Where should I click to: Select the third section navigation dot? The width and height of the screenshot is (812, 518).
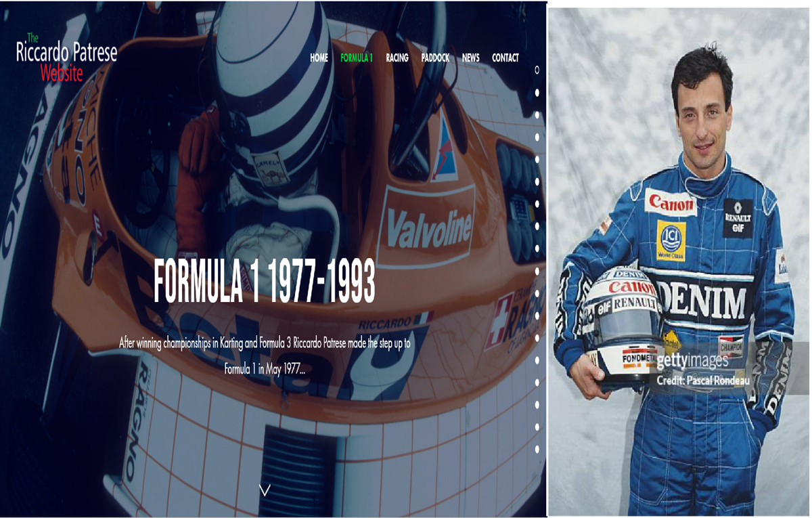[537, 114]
